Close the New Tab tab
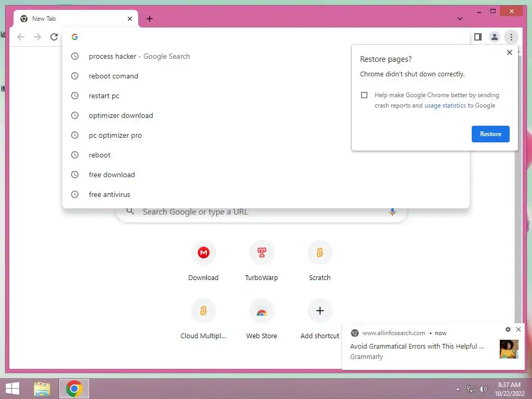This screenshot has height=399, width=532. 129,19
